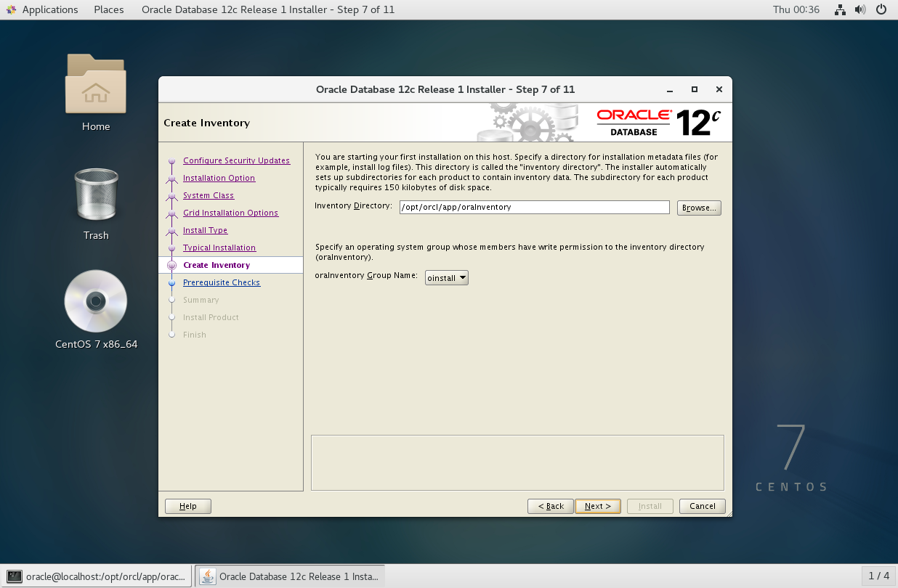Open the Oracle Installer app menu in top bar

[x=269, y=9]
